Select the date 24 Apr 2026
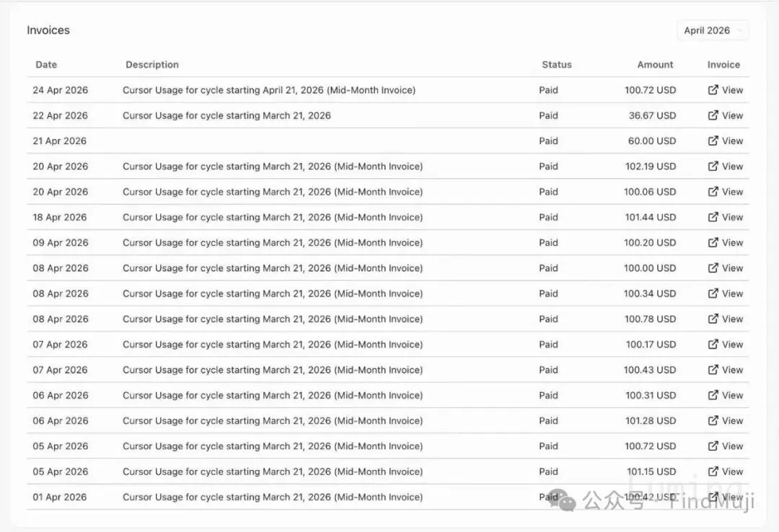Viewport: 779px width, 532px height. (x=60, y=90)
